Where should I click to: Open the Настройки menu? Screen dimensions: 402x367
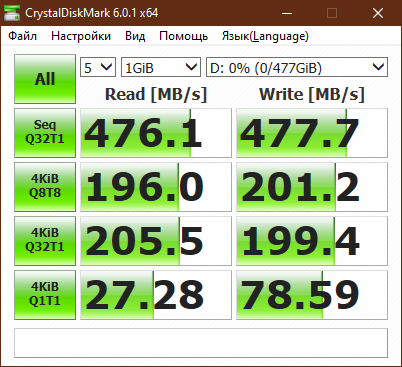tap(81, 36)
